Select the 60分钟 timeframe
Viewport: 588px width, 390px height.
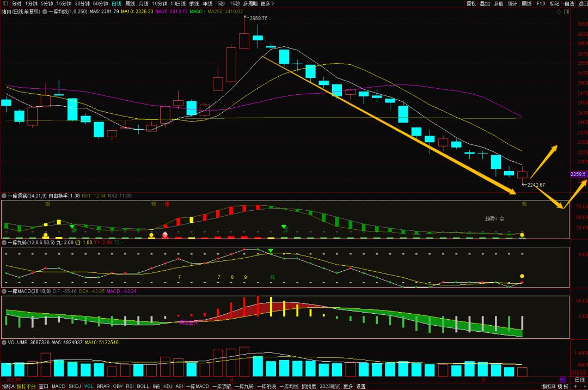tap(101, 3)
